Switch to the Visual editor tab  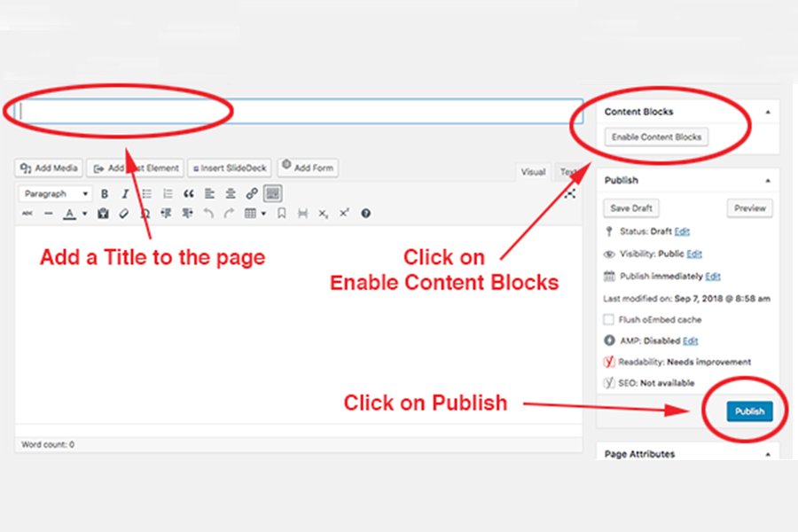pos(533,172)
